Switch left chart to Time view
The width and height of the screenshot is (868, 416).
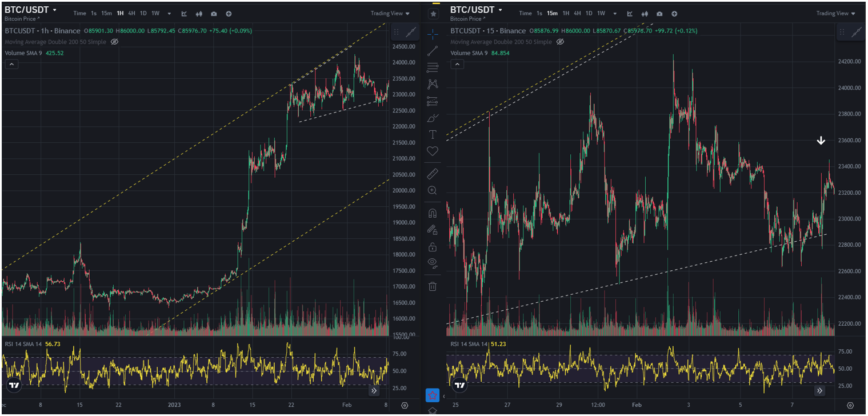coord(80,13)
